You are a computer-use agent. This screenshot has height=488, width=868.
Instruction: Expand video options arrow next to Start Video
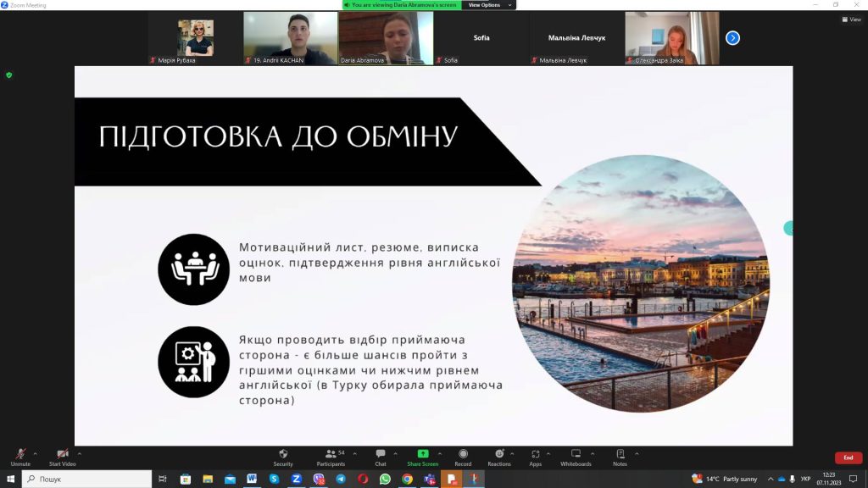[81, 451]
